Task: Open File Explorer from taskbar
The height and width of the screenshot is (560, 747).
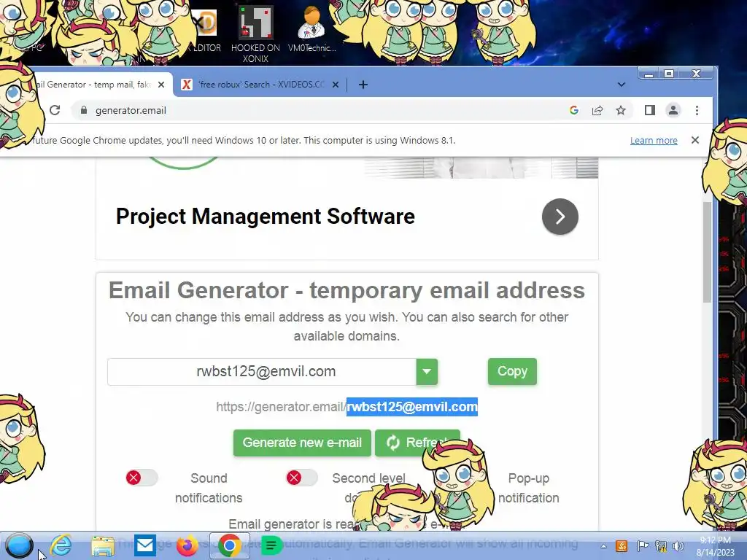Action: tap(103, 545)
